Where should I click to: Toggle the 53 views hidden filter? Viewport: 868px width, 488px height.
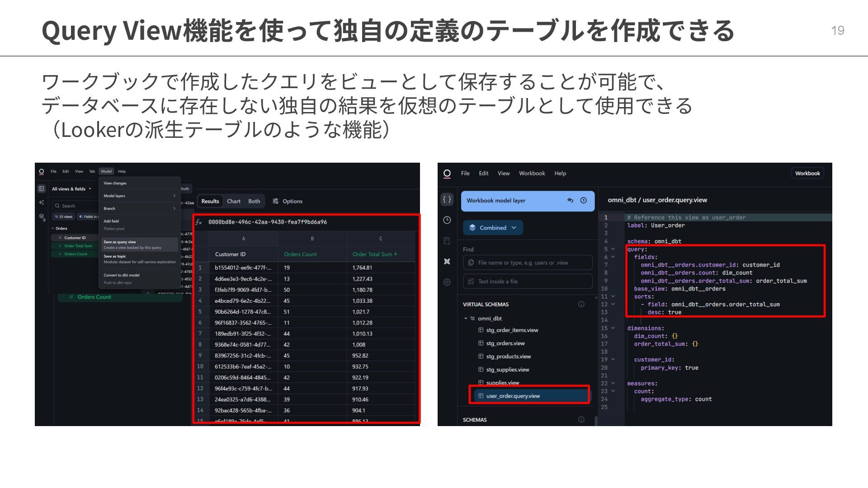(x=63, y=217)
